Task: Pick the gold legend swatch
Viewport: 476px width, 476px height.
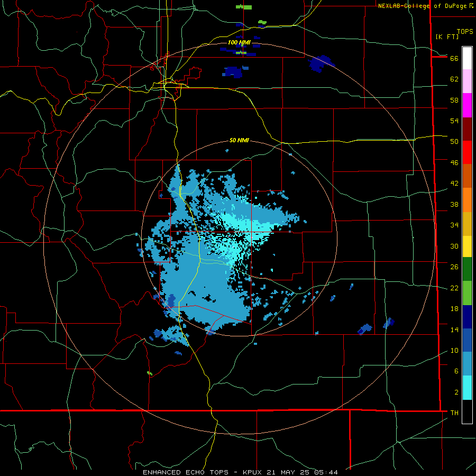Action: pos(467,224)
